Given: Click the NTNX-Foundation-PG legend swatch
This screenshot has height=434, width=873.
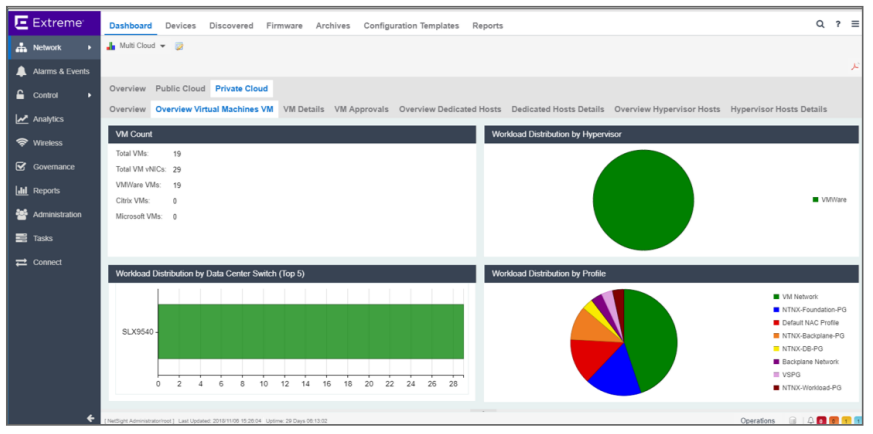Looking at the screenshot, I should click(x=776, y=309).
